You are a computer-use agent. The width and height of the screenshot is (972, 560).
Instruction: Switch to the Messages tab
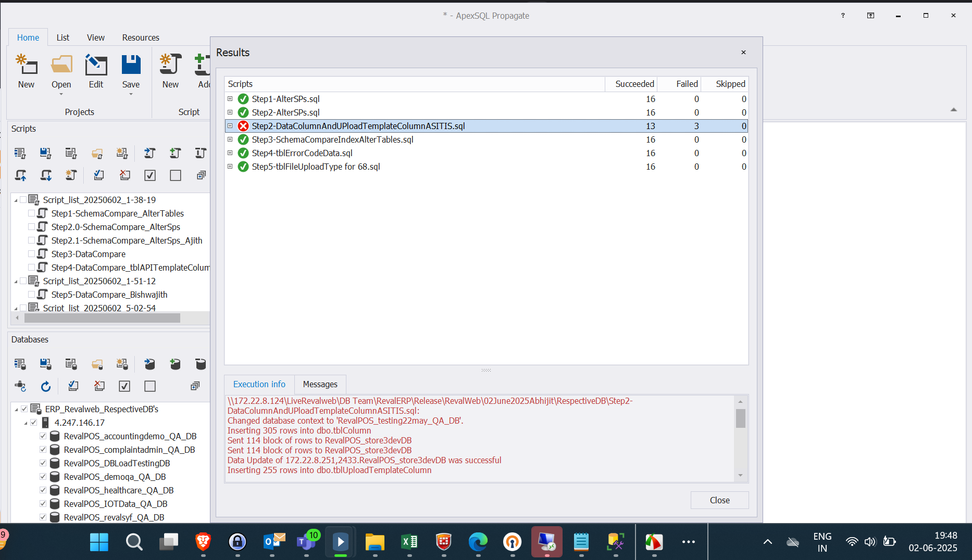coord(320,384)
